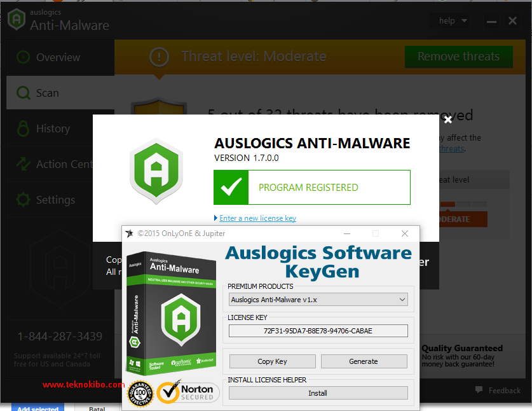Close the registration dialog with the white X

coord(448,120)
